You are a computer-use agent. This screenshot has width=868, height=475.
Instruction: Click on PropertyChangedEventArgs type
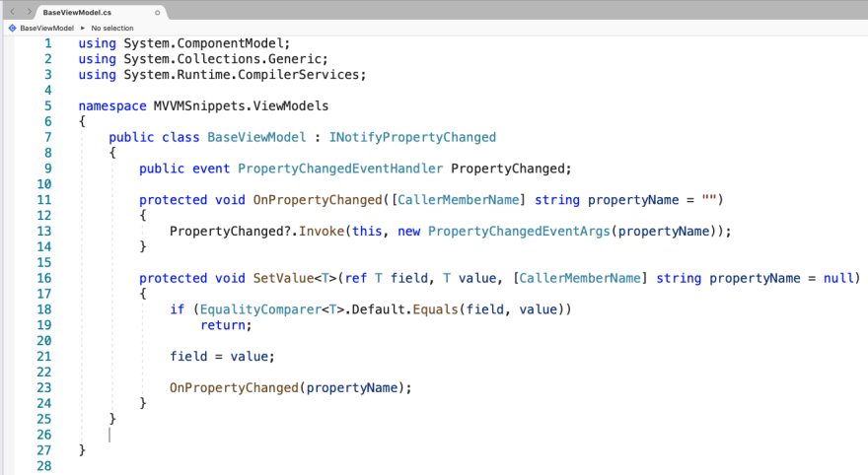tap(519, 232)
